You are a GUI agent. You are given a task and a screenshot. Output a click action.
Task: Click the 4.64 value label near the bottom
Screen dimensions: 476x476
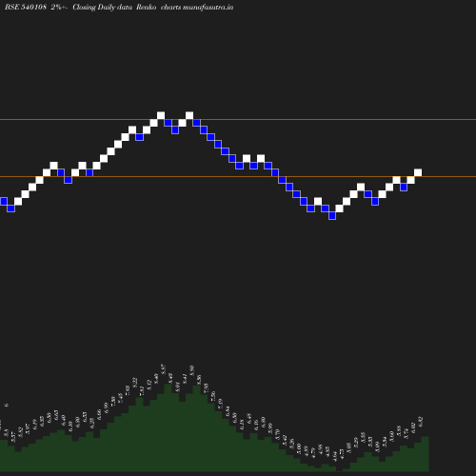(335, 457)
